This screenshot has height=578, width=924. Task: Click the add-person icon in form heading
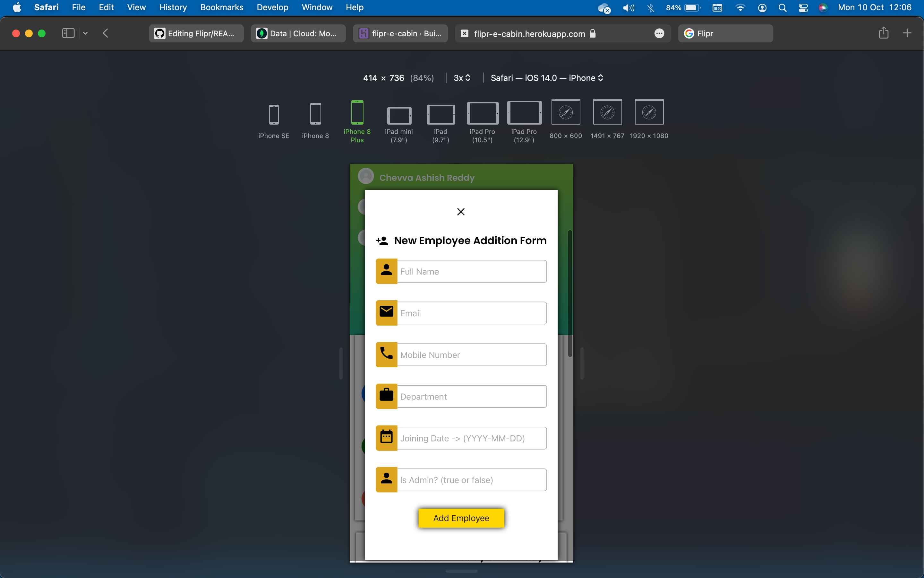(x=382, y=241)
